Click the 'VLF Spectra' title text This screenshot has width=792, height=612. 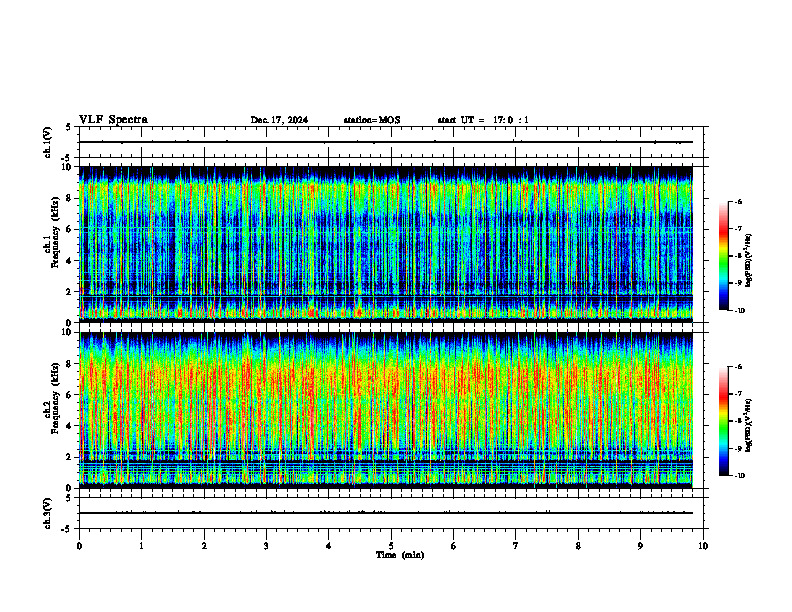click(x=113, y=120)
